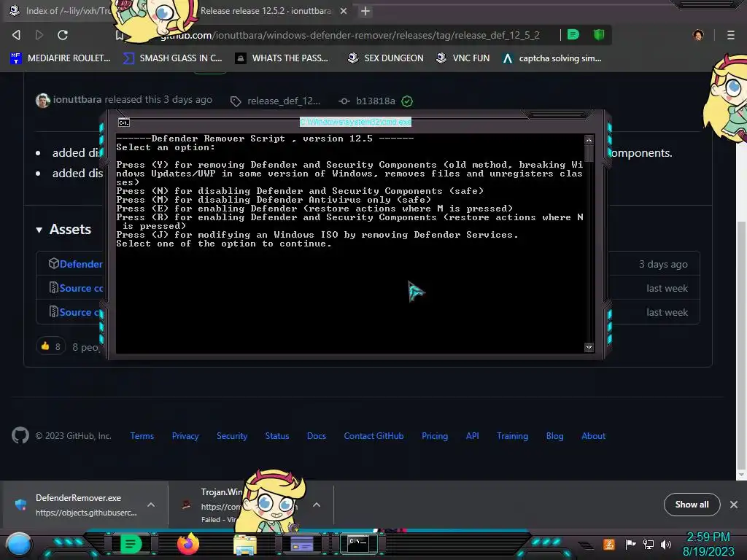Click the cmd window scrollbar thumb
This screenshot has height=560, width=747.
point(589,153)
